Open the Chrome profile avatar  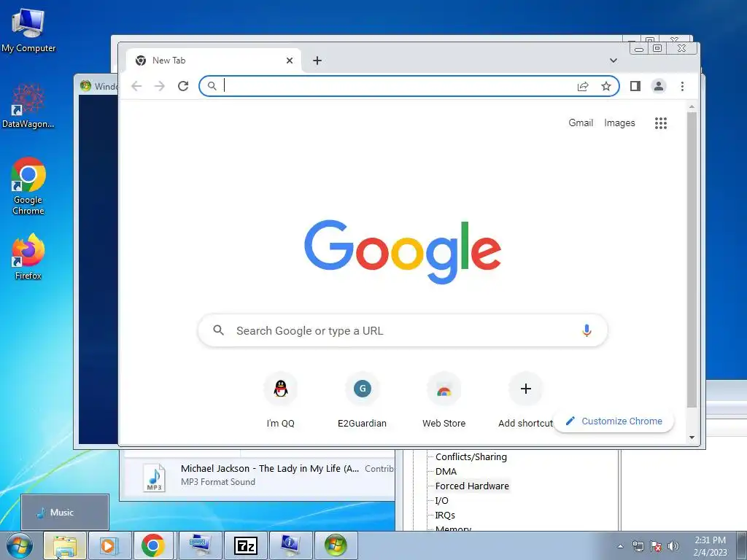659,86
